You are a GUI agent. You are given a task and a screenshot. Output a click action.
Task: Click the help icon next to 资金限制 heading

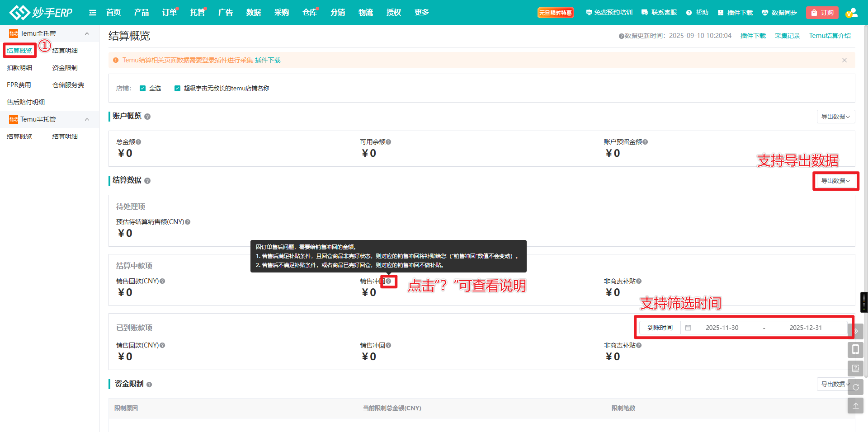149,385
